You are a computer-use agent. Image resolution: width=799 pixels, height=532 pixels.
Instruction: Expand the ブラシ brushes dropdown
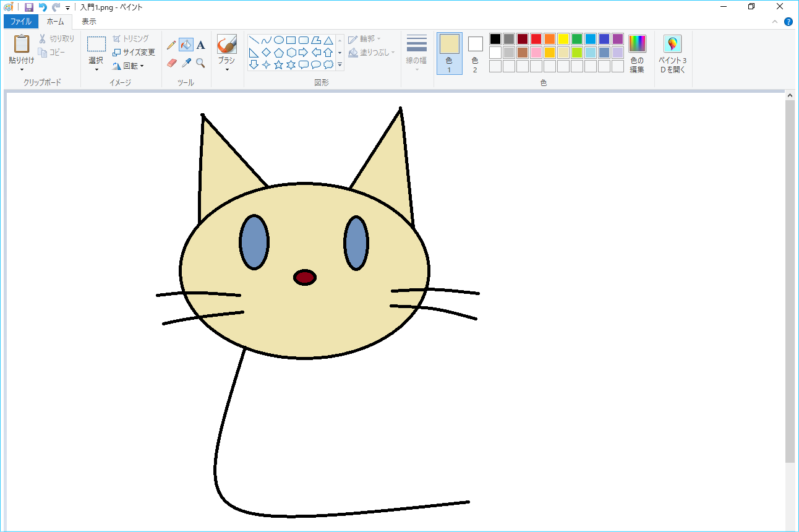226,69
